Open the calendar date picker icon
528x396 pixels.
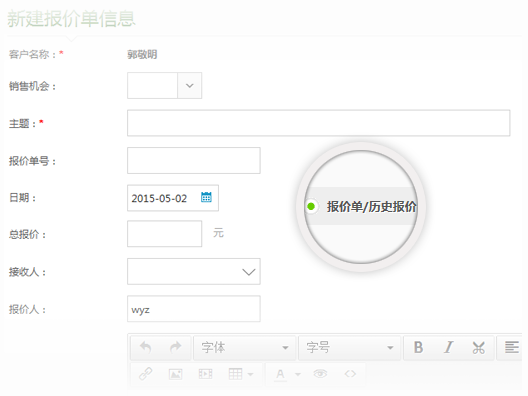coord(206,197)
